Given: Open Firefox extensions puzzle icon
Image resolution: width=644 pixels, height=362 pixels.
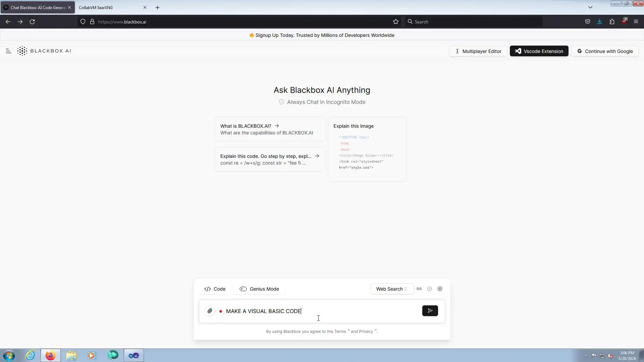Looking at the screenshot, I should coord(612,22).
